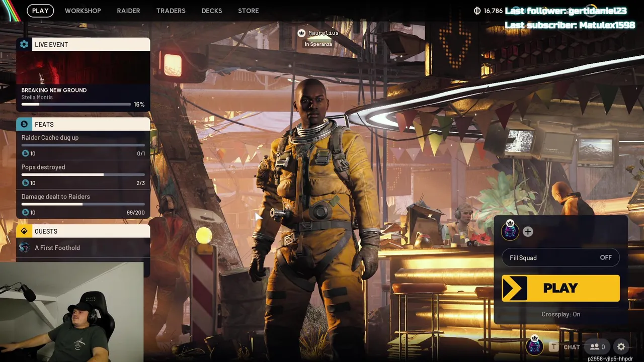Open the friends list icon showing 0
Viewport: 644px width, 362px height.
(x=597, y=347)
